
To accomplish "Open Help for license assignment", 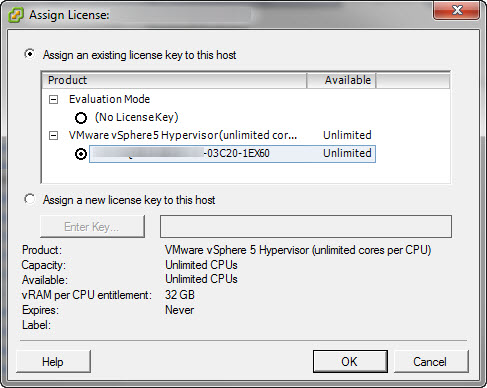I will [53, 362].
